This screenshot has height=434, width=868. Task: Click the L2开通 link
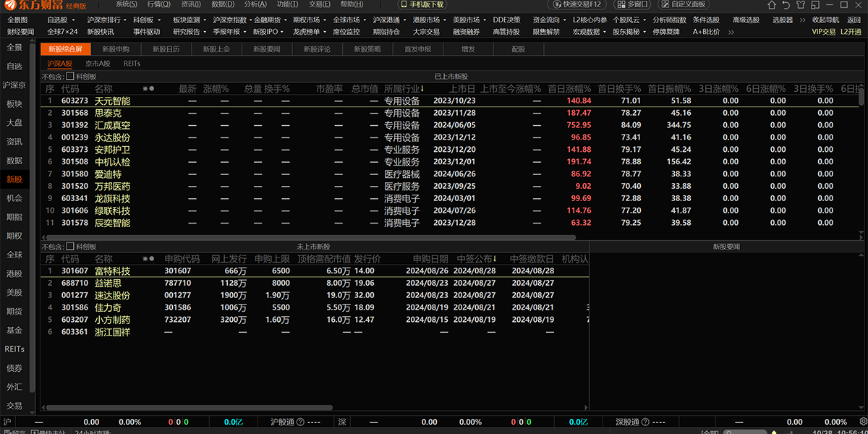(851, 32)
